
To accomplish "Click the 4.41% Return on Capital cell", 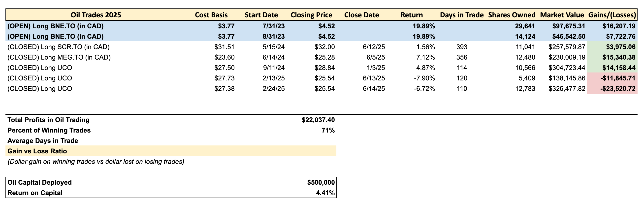I will tap(325, 193).
